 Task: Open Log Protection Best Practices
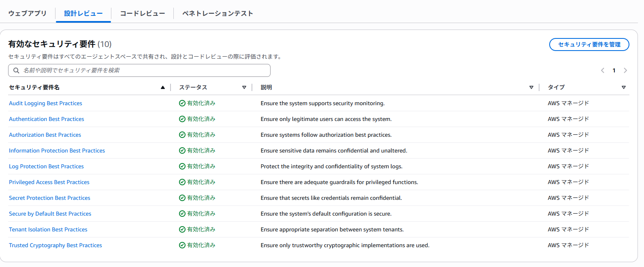point(46,166)
